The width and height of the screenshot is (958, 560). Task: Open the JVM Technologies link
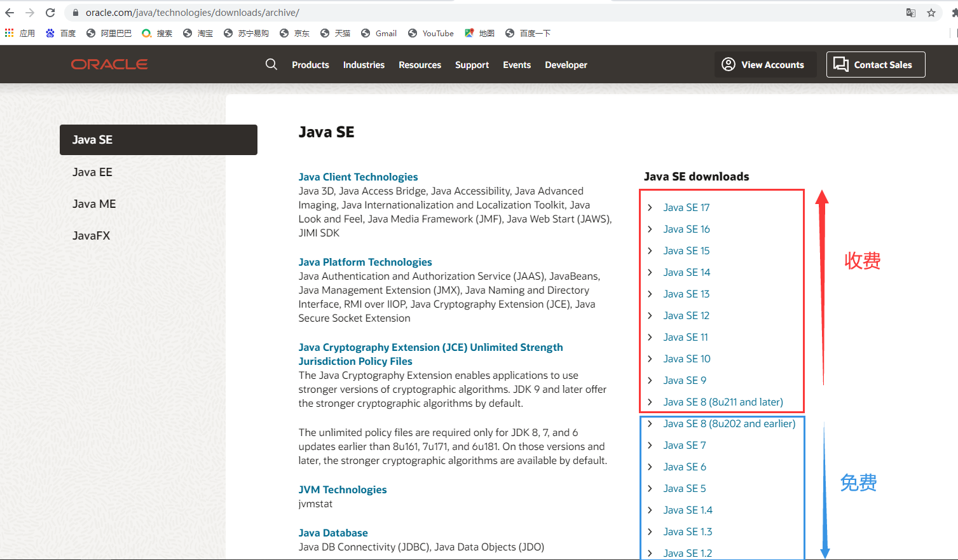point(343,490)
